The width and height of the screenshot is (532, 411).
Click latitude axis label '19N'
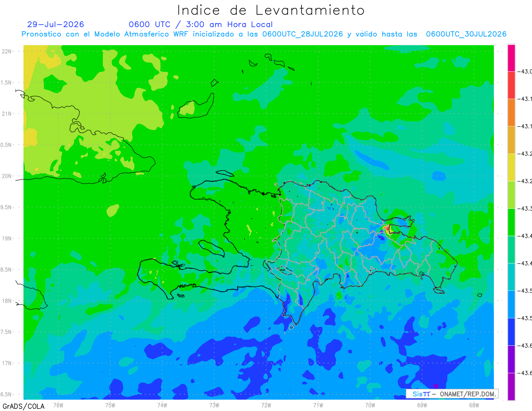[8, 239]
